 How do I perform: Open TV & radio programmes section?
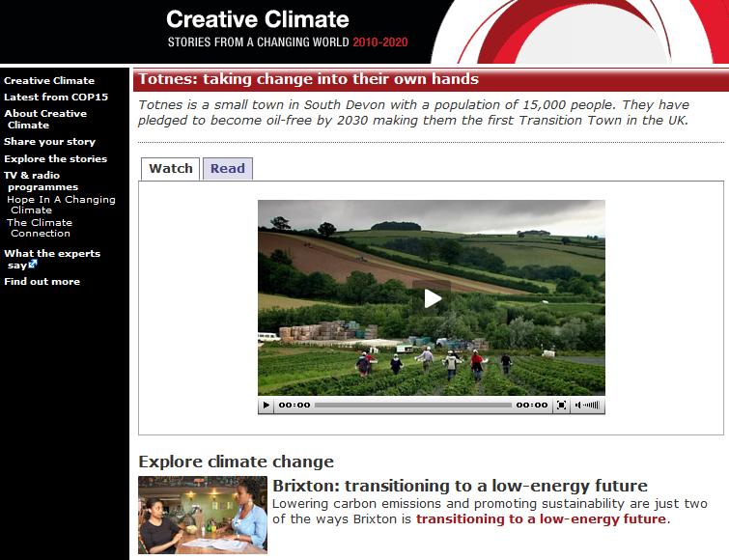tap(41, 181)
